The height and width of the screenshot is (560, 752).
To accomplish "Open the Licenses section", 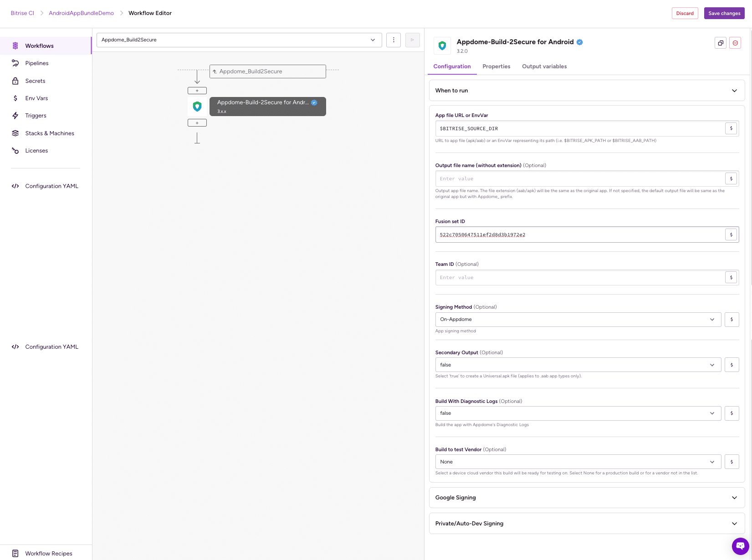I will (x=37, y=150).
